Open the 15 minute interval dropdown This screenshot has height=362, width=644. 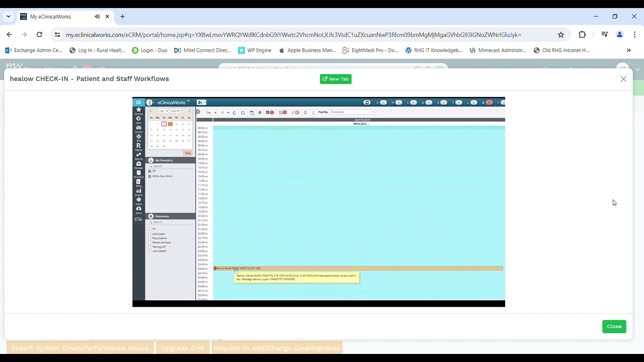tap(224, 113)
